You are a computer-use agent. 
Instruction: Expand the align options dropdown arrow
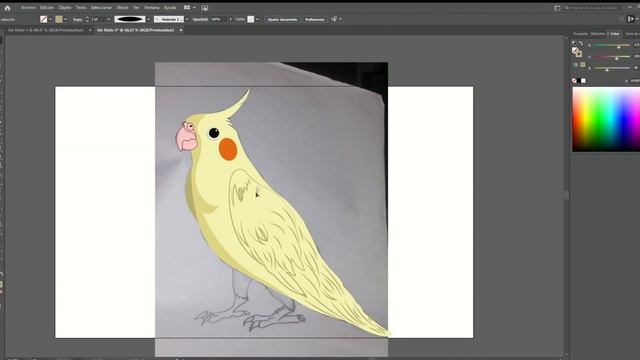click(x=340, y=19)
